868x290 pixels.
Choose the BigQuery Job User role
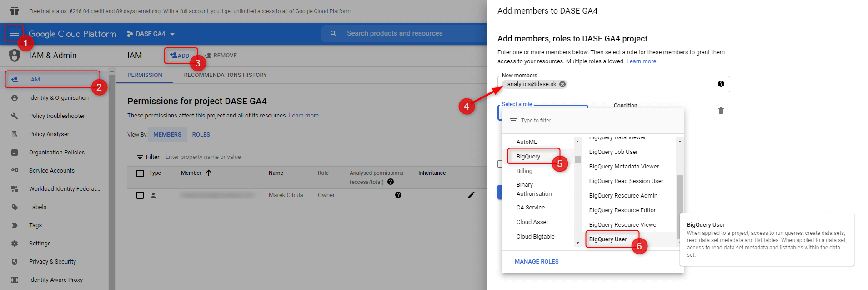614,152
